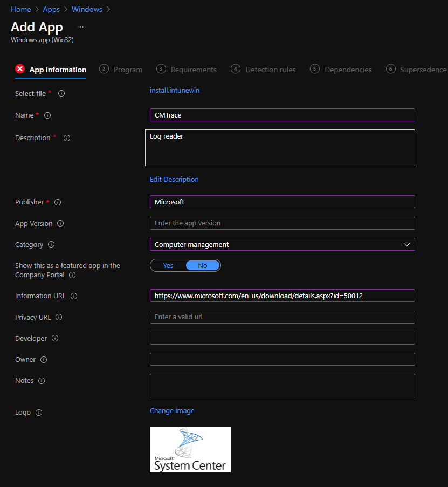This screenshot has width=448, height=487.
Task: Click the info icon next to Select file
Action: (x=61, y=94)
